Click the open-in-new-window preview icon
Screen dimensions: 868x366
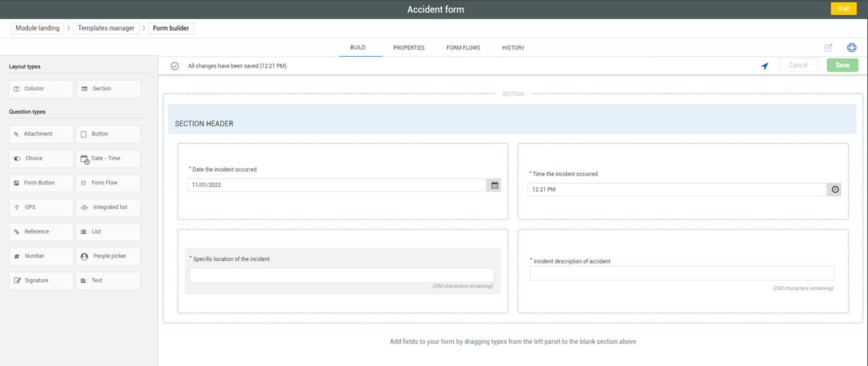828,48
